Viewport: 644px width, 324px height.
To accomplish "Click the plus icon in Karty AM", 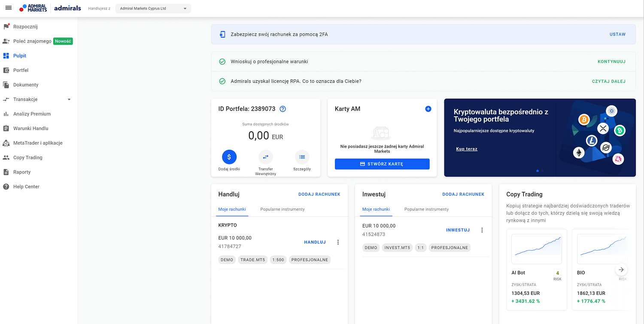I will [428, 109].
